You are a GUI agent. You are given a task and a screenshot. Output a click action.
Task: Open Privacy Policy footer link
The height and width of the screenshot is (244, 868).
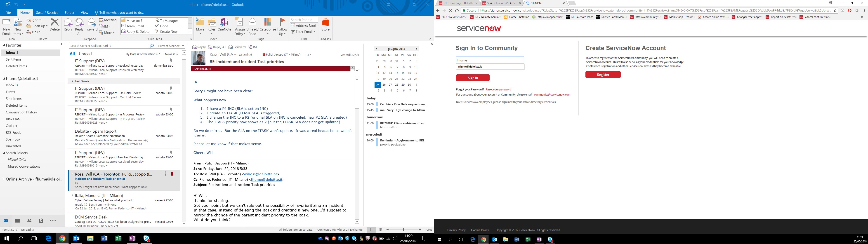456,230
